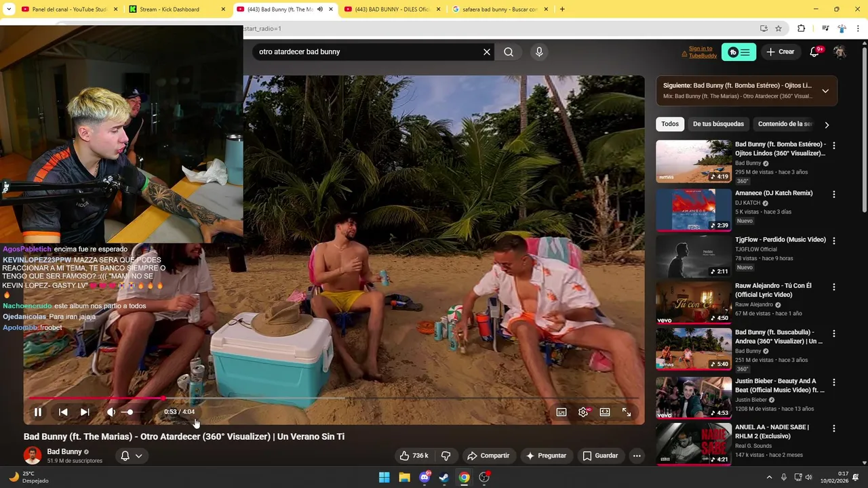This screenshot has height=488, width=868.
Task: Dislike the current video
Action: click(x=446, y=455)
